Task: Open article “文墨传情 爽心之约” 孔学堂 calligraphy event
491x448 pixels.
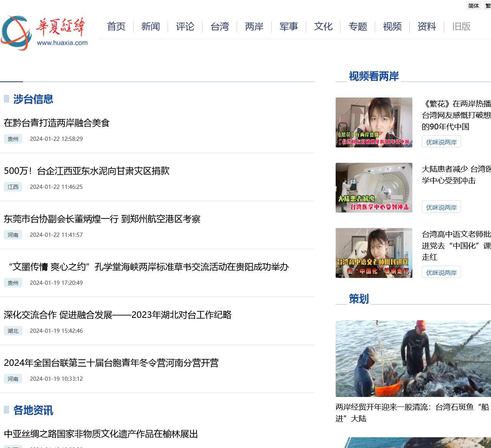Action: (x=147, y=267)
